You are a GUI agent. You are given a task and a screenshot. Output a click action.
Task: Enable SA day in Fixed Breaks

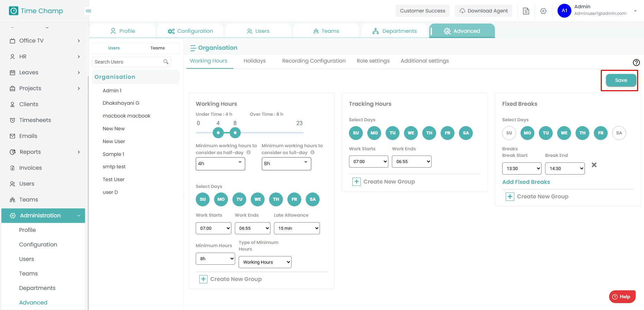(x=619, y=133)
